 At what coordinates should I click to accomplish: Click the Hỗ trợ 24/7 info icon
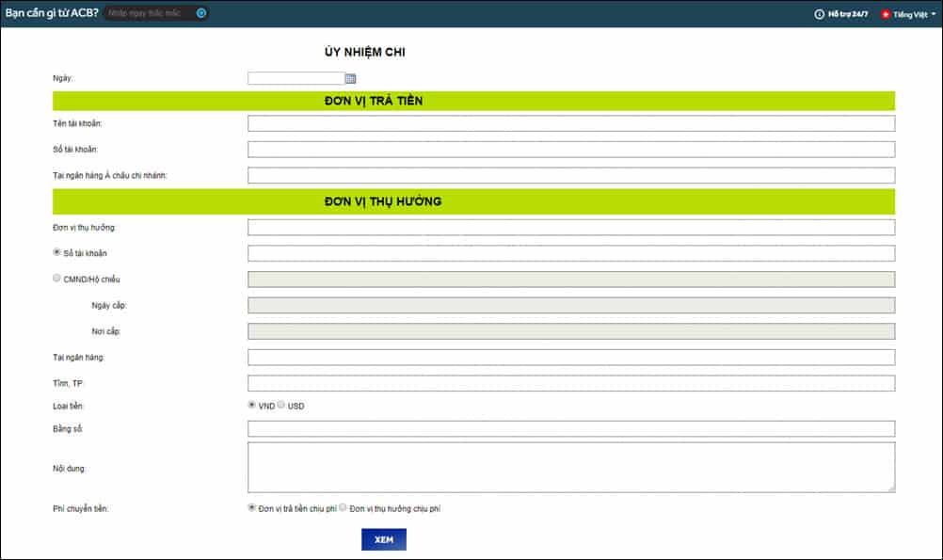(x=819, y=14)
